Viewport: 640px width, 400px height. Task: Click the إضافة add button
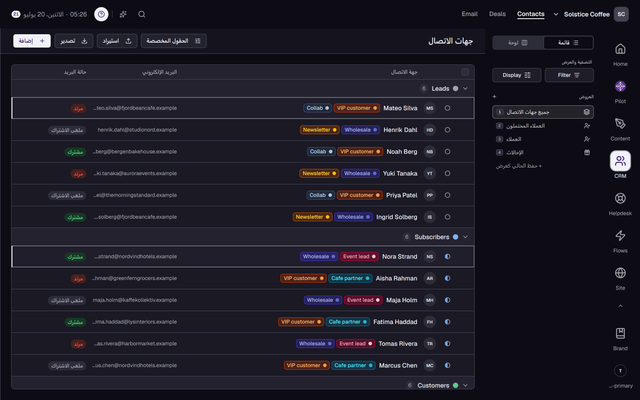tap(32, 41)
